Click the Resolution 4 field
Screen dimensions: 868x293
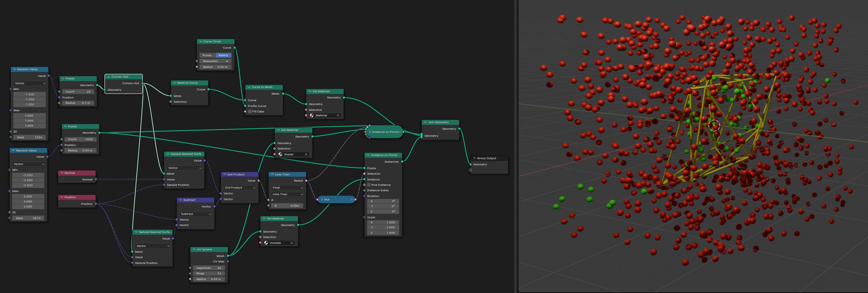[x=216, y=61]
